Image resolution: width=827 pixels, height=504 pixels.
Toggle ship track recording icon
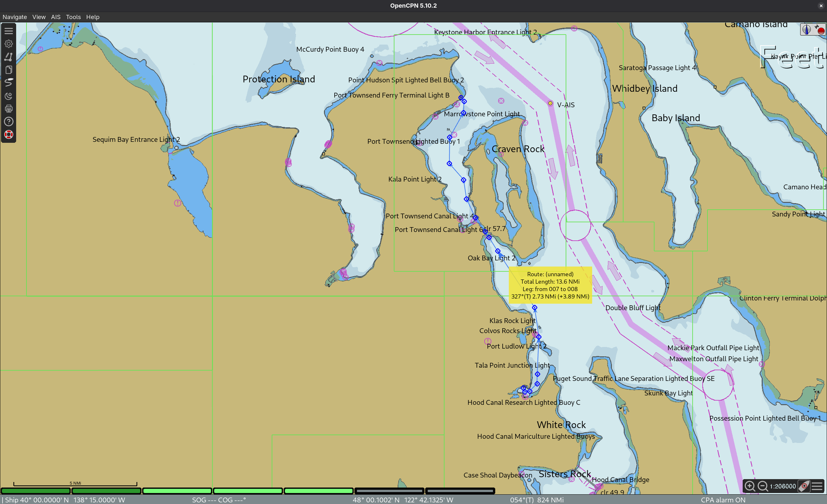point(9,82)
